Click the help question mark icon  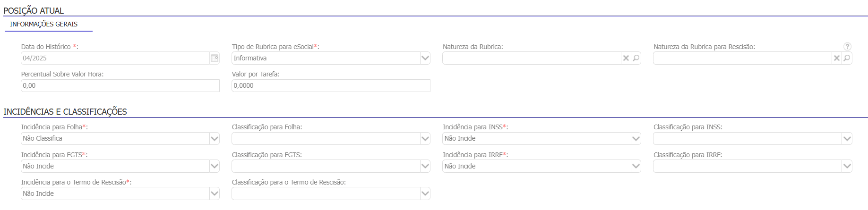coord(847,46)
